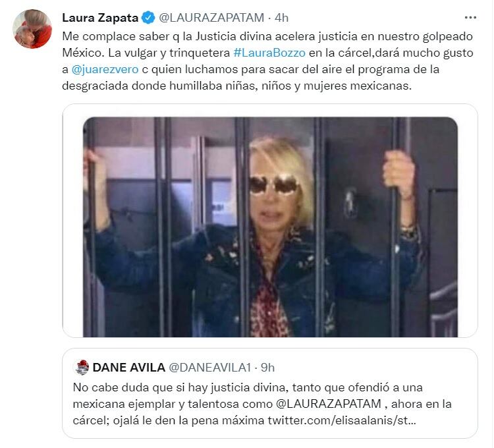Click the tweet line starting with "desgraciada donde humillaba"
Viewport: 494px width, 448px height.
click(x=236, y=86)
